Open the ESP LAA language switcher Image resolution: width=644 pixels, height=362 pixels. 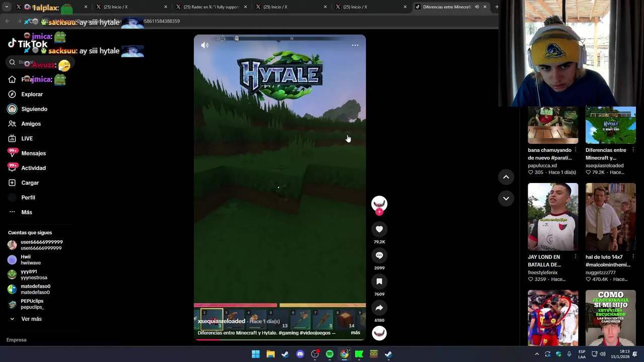(582, 354)
